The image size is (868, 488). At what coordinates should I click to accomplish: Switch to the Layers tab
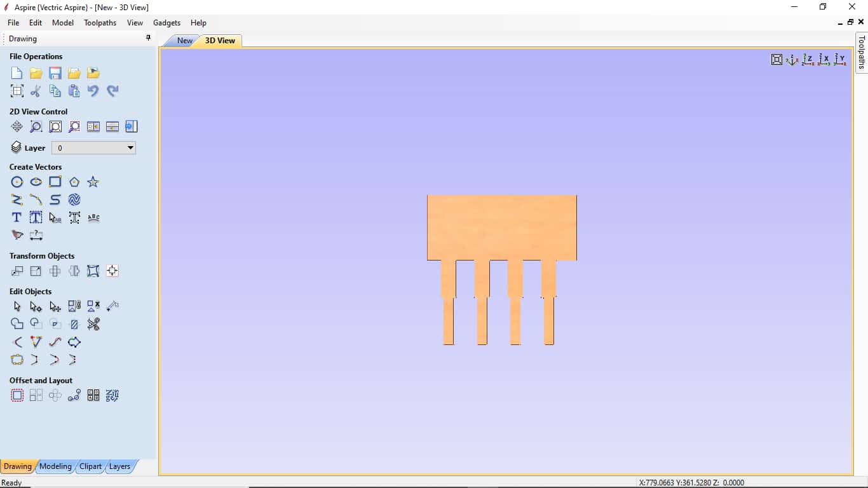coord(119,466)
